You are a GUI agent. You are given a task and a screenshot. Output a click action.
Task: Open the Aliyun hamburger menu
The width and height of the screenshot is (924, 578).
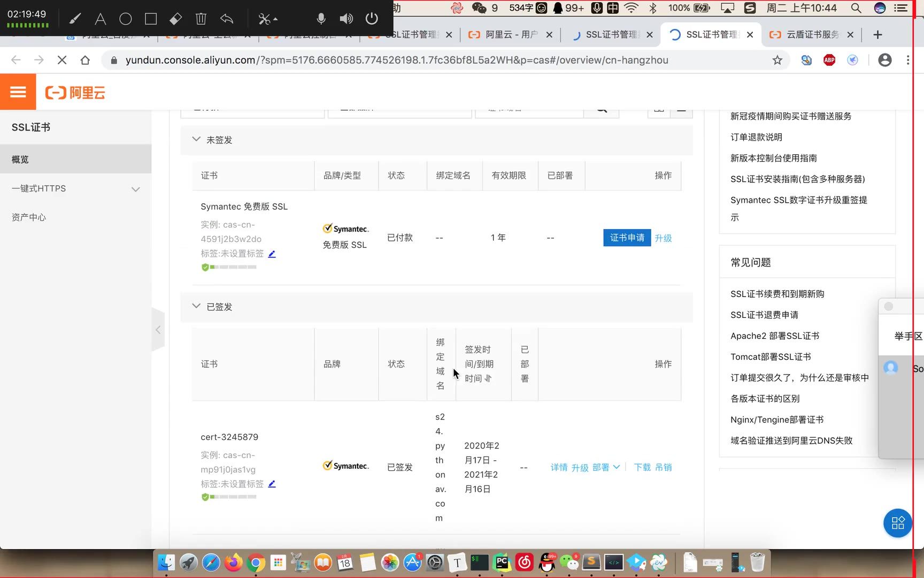tap(18, 92)
